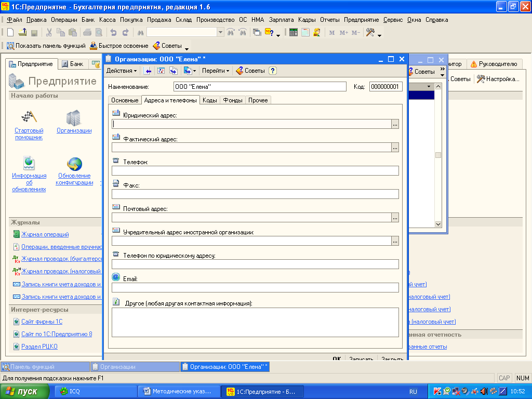
Task: Click the Email input field
Action: (255, 288)
